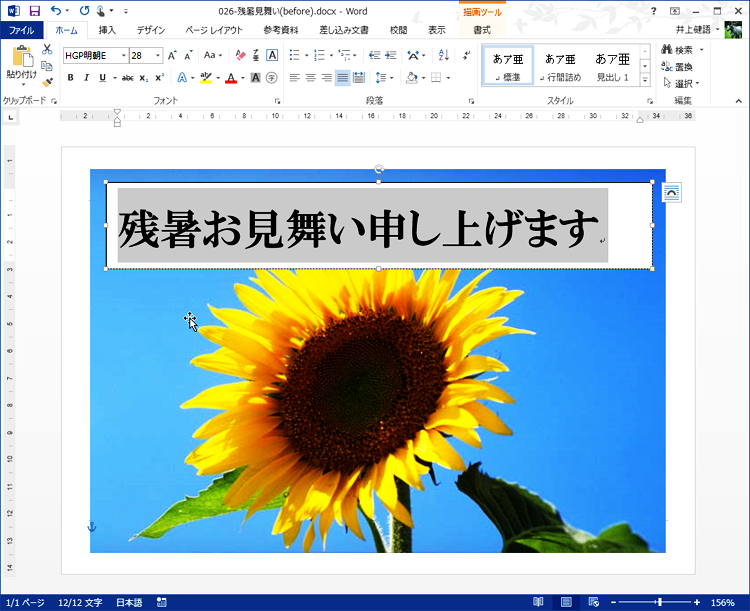Toggle justify alignment button
The image size is (750, 611).
click(342, 78)
